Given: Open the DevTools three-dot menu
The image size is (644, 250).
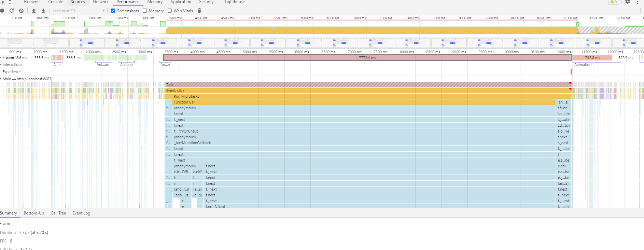Looking at the screenshot, I should coord(637,2).
